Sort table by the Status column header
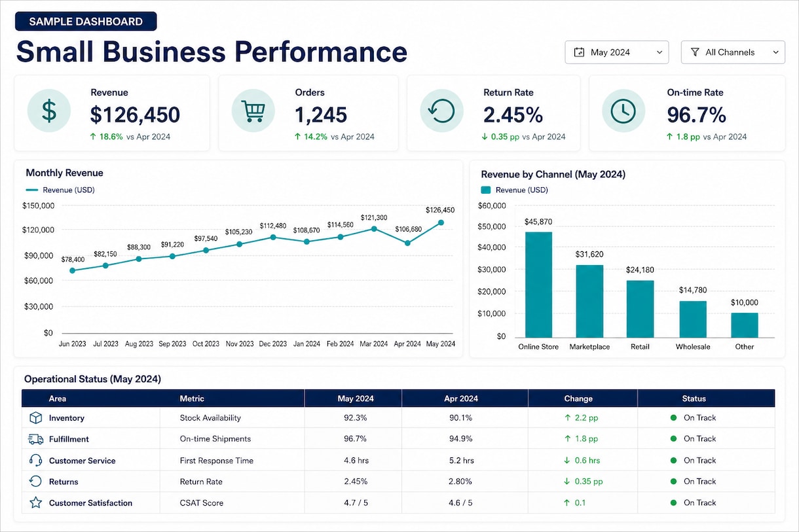The height and width of the screenshot is (532, 799). [x=694, y=399]
